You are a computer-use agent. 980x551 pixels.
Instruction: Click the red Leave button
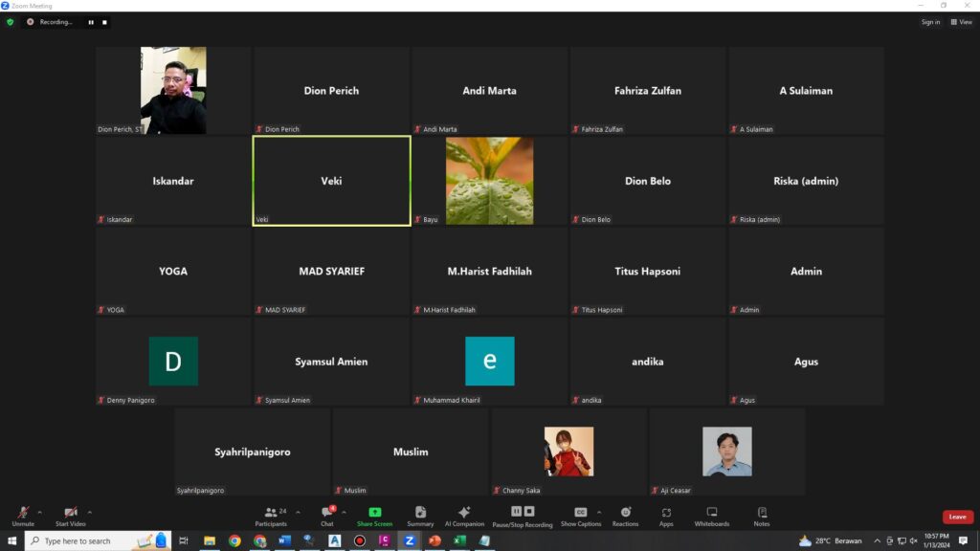click(x=957, y=517)
